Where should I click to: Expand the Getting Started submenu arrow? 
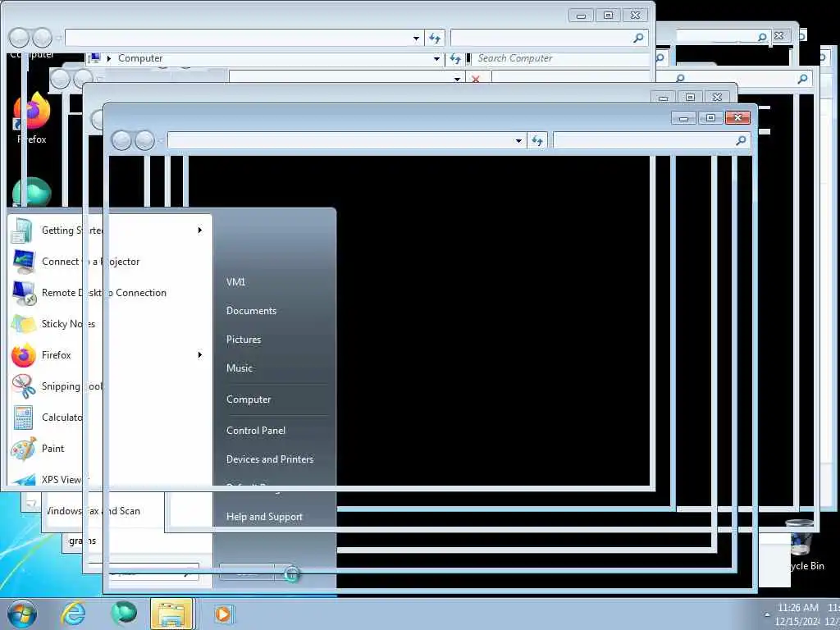200,231
